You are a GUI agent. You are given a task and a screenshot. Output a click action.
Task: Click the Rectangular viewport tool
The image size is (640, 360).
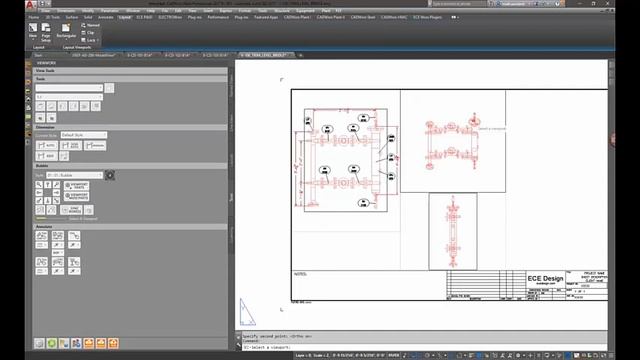pos(66,31)
